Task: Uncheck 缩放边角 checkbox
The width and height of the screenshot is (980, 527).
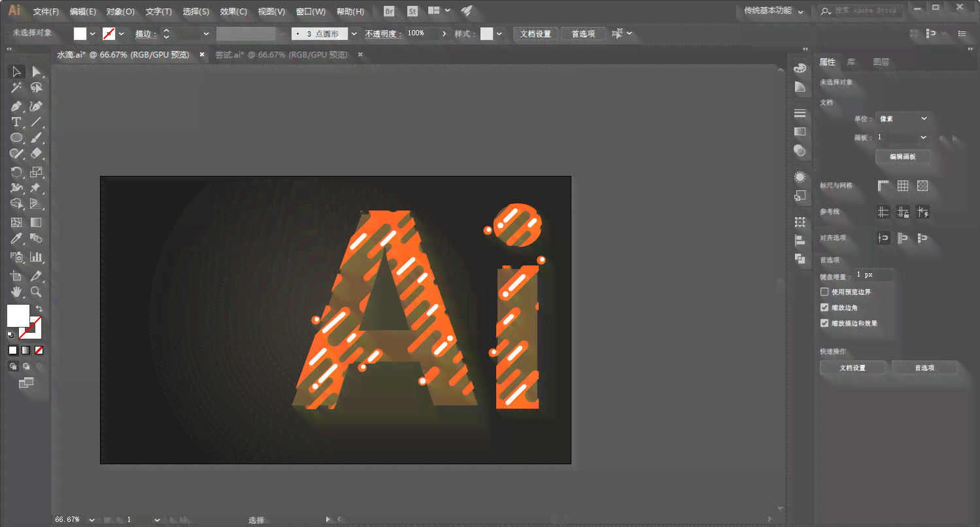Action: [x=824, y=307]
